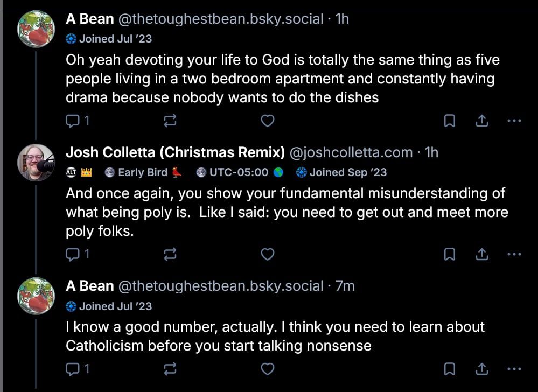Like Josh Colletta's reply
Viewport: 538px width, 392px height.
268,254
